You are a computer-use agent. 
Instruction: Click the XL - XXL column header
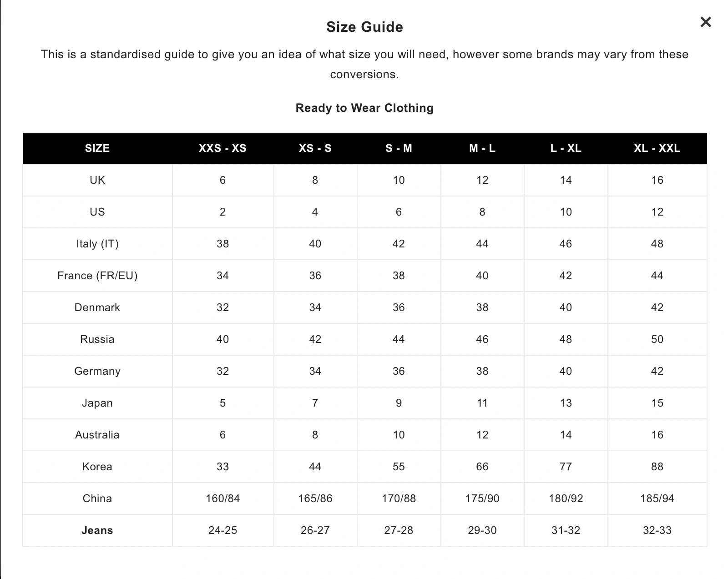[657, 148]
